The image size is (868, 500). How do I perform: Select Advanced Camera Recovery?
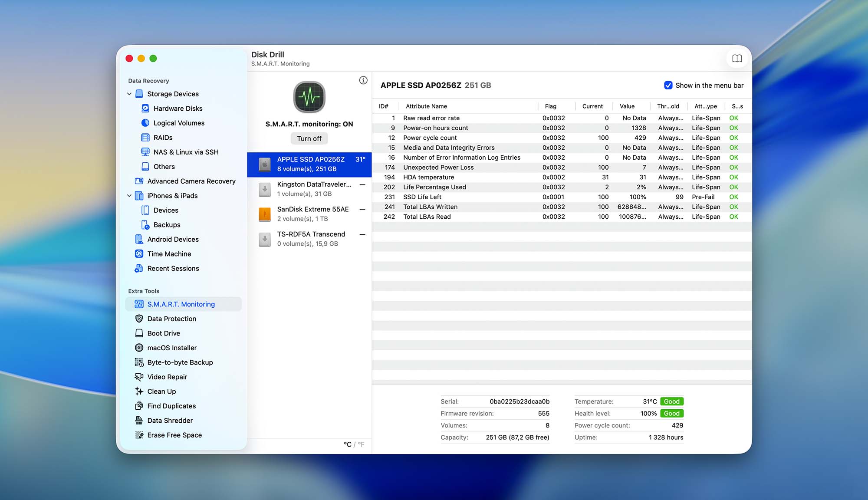191,181
